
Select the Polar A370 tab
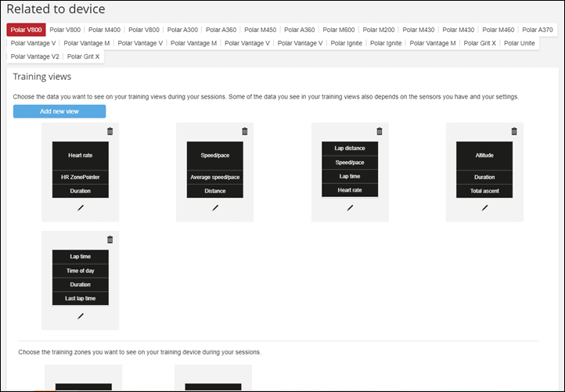pos(538,30)
